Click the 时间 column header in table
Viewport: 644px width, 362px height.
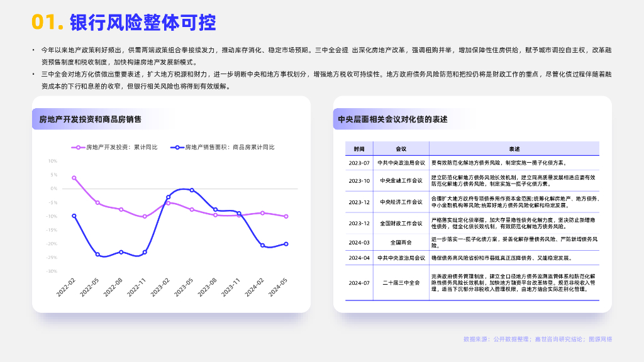pos(359,149)
